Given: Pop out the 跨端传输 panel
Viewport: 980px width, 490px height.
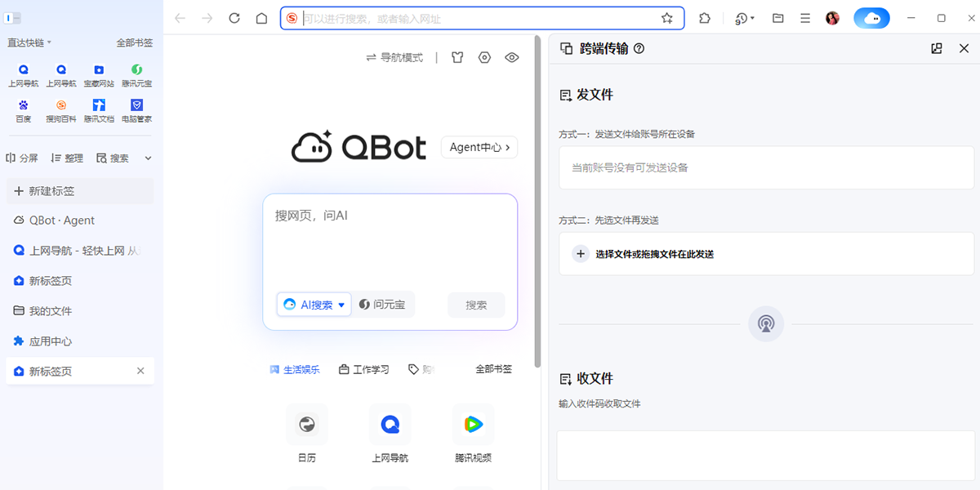Looking at the screenshot, I should tap(937, 48).
